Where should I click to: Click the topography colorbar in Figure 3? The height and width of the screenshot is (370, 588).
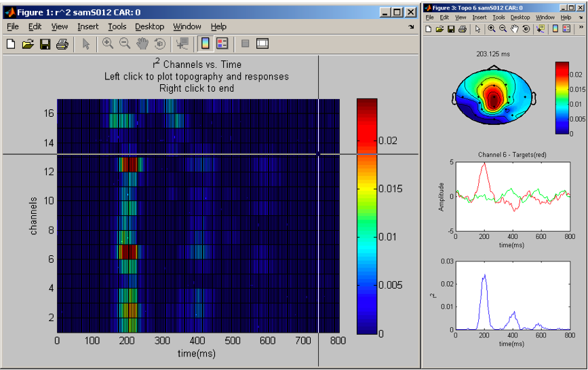point(562,98)
